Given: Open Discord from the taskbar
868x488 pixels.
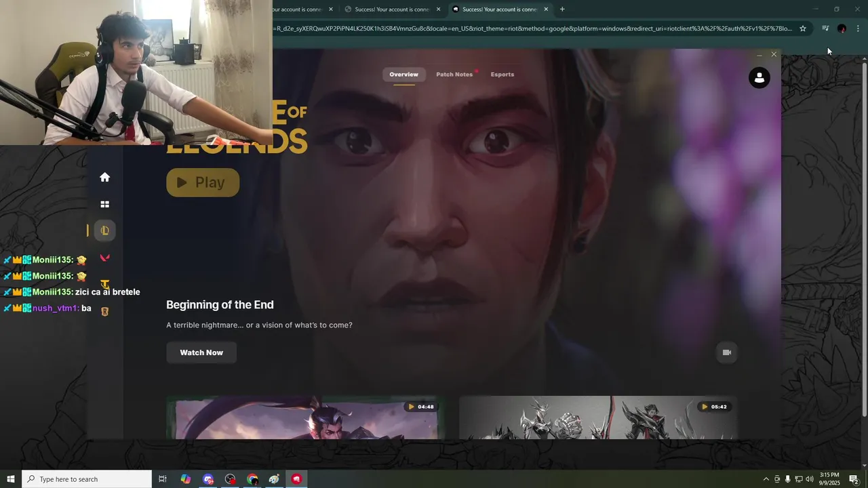Looking at the screenshot, I should coord(208,479).
